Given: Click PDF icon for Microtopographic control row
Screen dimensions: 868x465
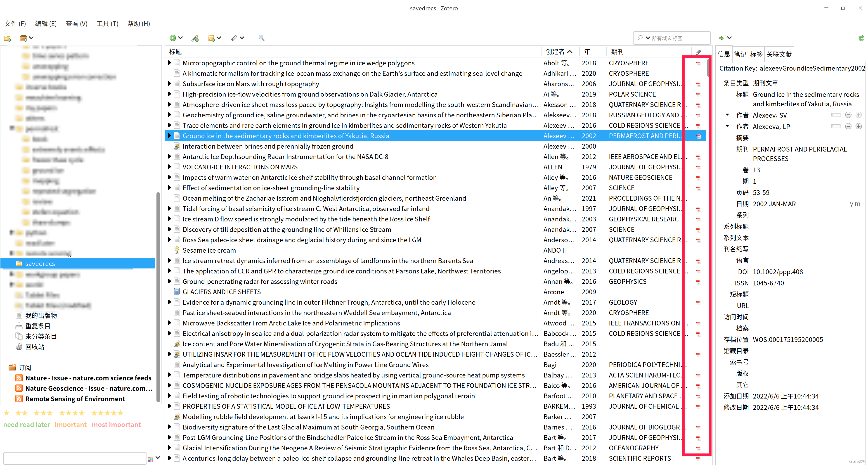Looking at the screenshot, I should point(698,63).
